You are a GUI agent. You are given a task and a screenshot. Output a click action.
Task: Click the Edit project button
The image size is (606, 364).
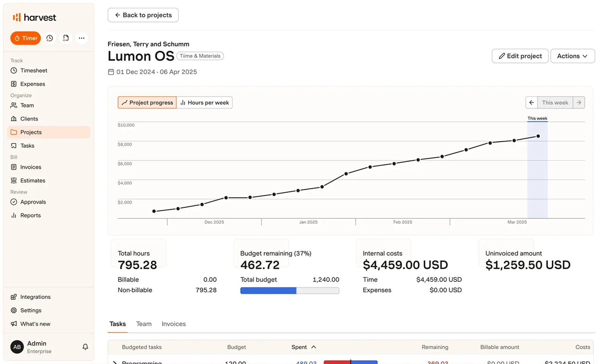520,56
